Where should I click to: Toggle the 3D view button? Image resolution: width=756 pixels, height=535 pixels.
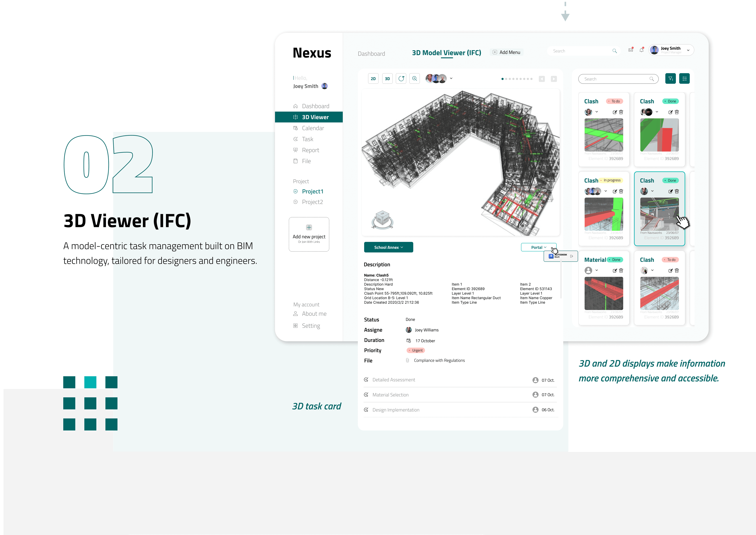pyautogui.click(x=387, y=79)
